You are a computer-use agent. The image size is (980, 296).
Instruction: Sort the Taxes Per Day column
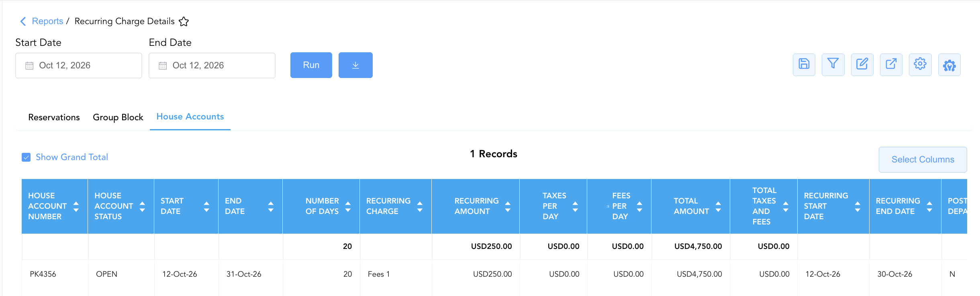575,207
